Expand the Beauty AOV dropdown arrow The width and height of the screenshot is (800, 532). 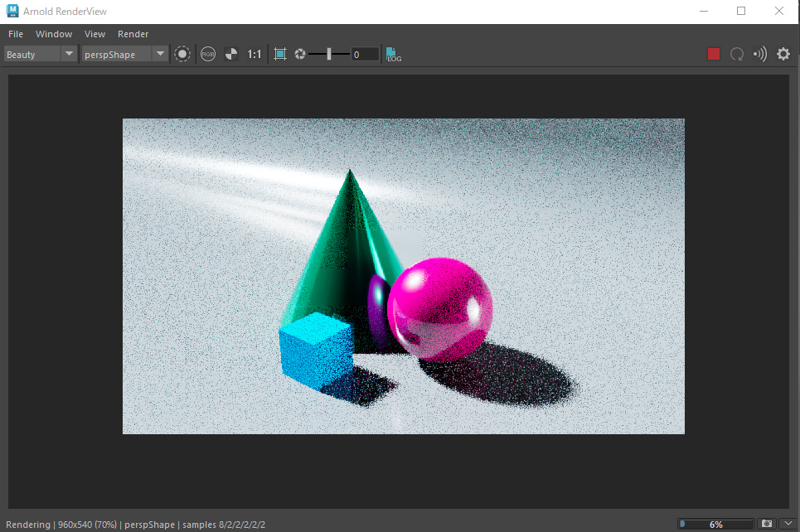[69, 54]
